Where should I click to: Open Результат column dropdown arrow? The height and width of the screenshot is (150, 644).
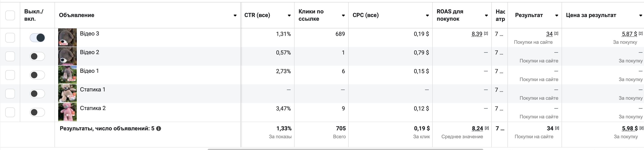point(557,16)
